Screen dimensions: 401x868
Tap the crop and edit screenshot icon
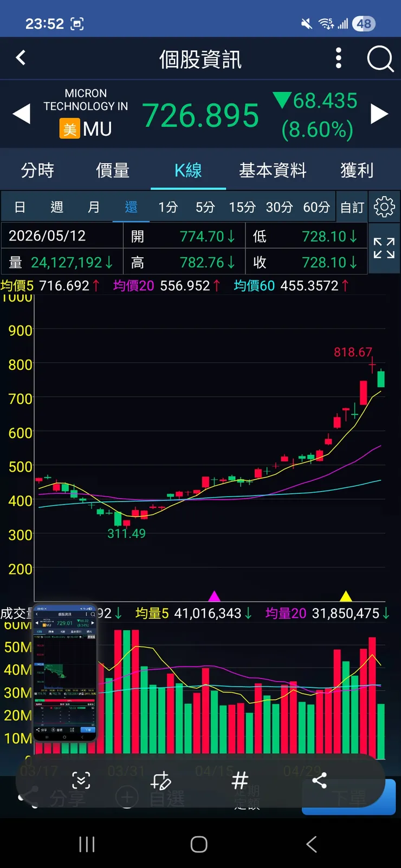(x=160, y=781)
